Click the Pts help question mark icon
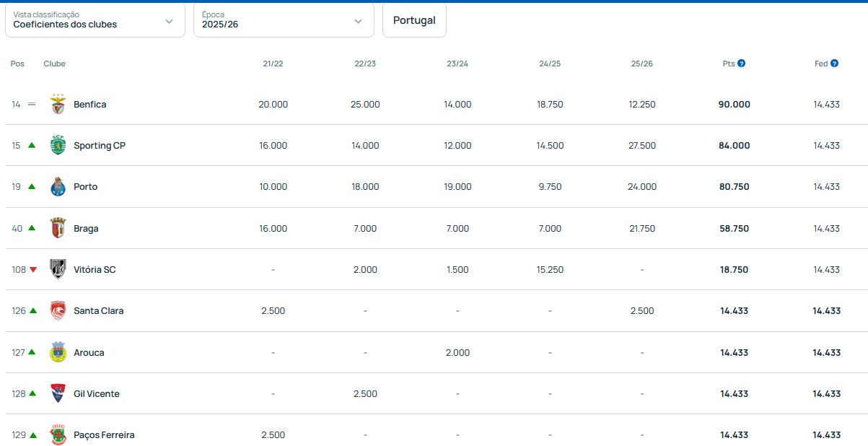This screenshot has width=868, height=446. 741,64
